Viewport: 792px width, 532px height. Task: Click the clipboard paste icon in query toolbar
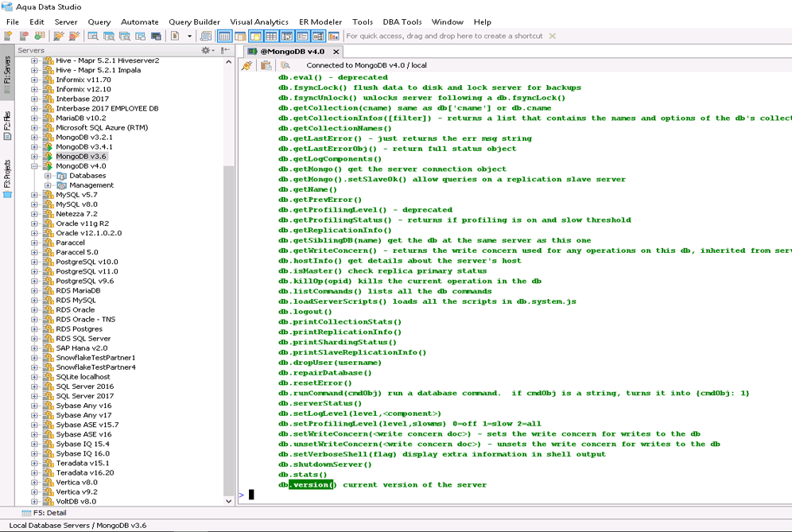(266, 65)
